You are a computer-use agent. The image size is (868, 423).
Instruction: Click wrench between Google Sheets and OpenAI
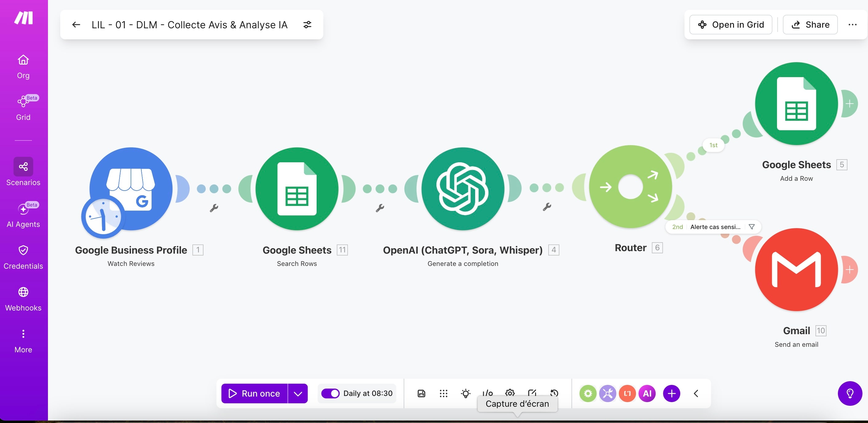coord(380,208)
